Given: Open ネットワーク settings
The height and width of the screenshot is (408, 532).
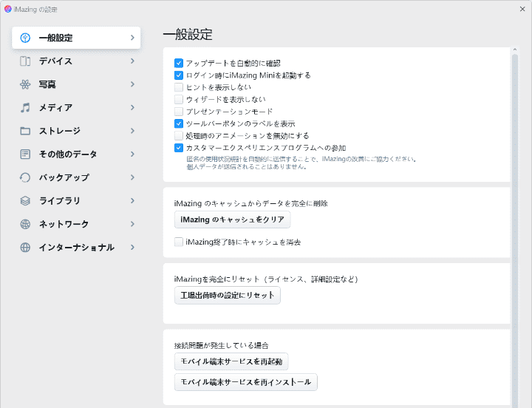Looking at the screenshot, I should 76,224.
